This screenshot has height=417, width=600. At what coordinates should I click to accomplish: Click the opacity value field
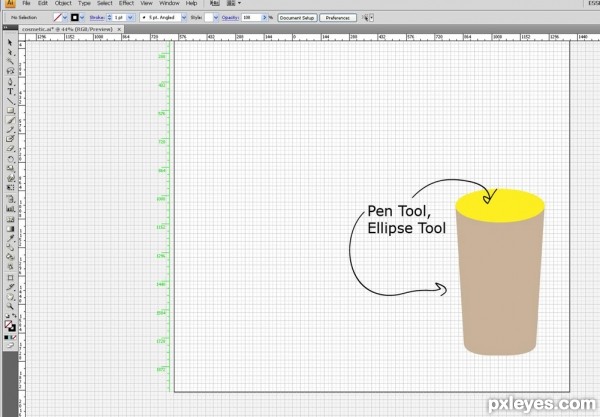pos(251,18)
